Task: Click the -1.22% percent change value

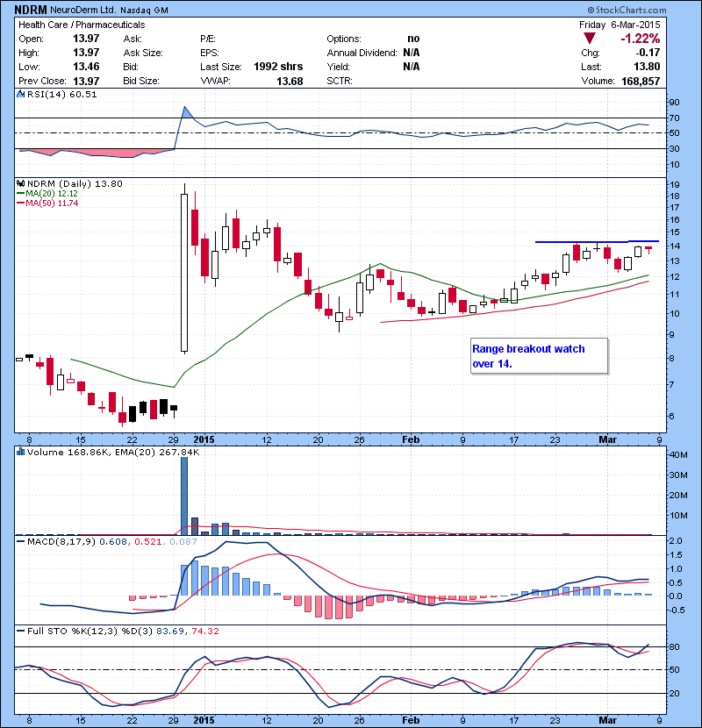Action: tap(641, 39)
